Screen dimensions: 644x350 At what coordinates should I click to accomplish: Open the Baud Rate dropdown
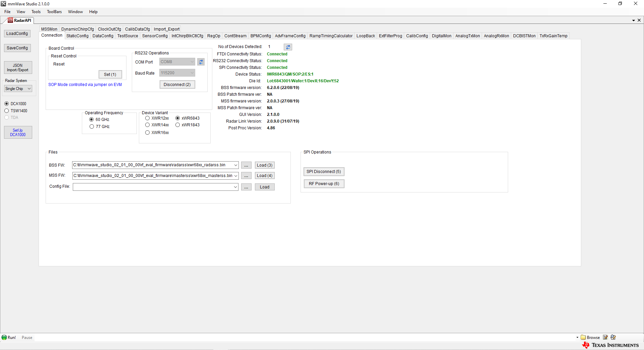[177, 73]
